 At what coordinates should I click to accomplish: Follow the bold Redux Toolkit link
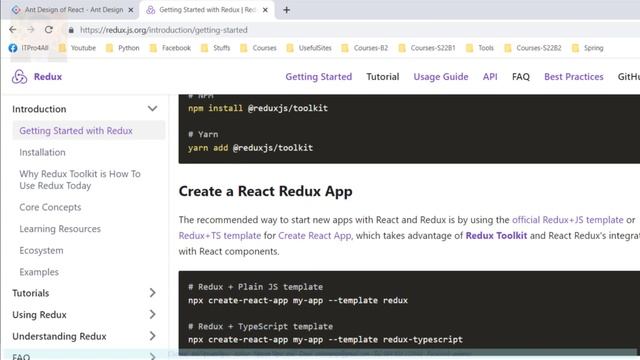tap(496, 236)
